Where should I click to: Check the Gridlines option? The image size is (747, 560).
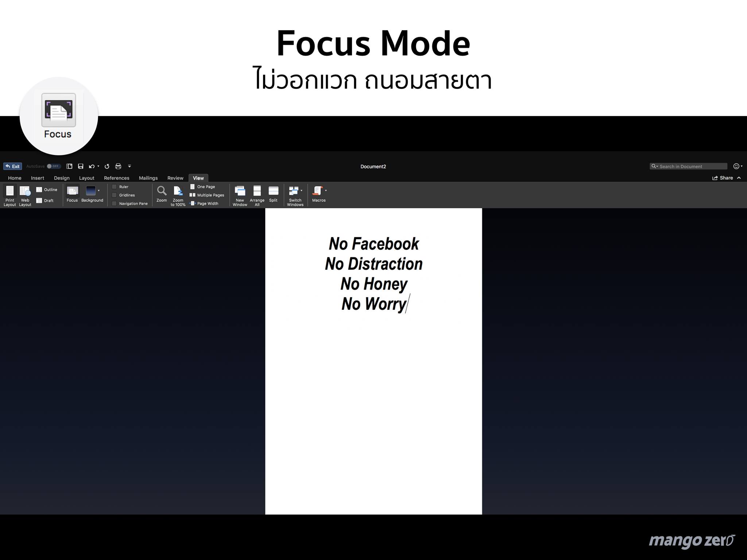point(114,195)
